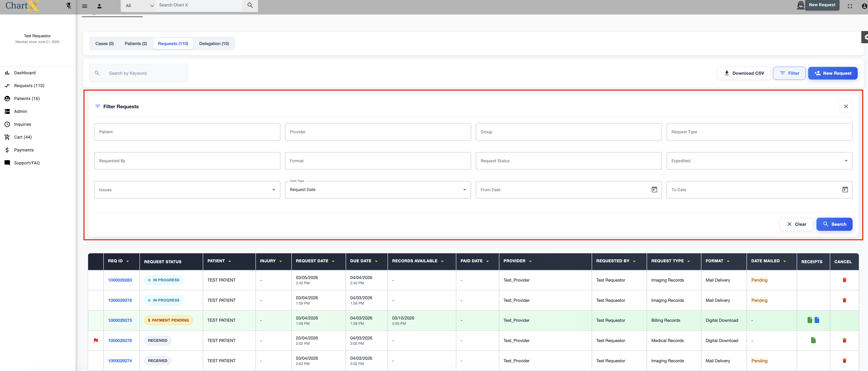Click the top search magnifier icon
This screenshot has height=371, width=868.
pos(250,5)
